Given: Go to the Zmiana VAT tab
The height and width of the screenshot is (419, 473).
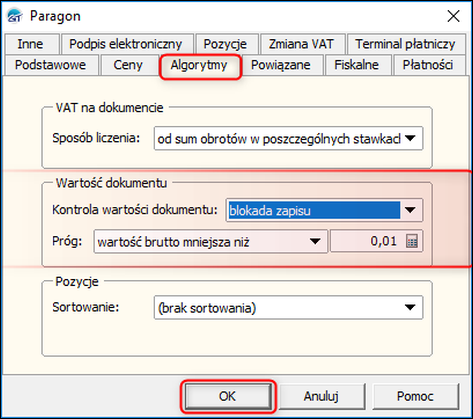Looking at the screenshot, I should (301, 44).
